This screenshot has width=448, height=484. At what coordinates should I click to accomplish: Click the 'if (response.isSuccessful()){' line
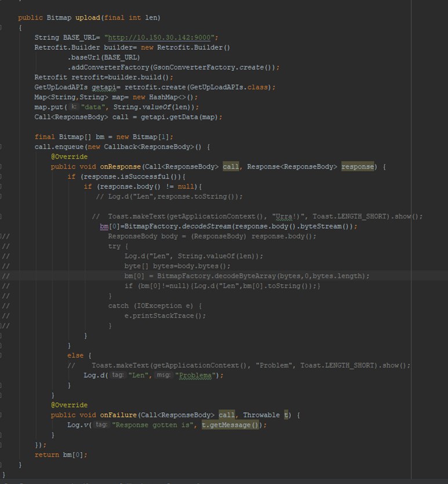click(126, 177)
